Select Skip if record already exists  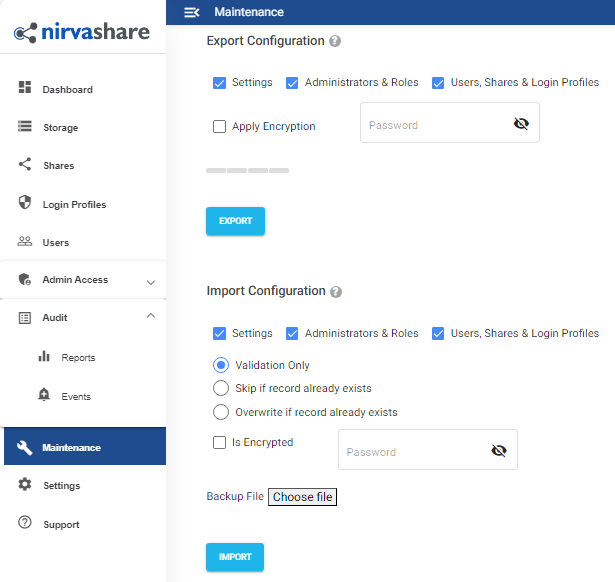(221, 388)
